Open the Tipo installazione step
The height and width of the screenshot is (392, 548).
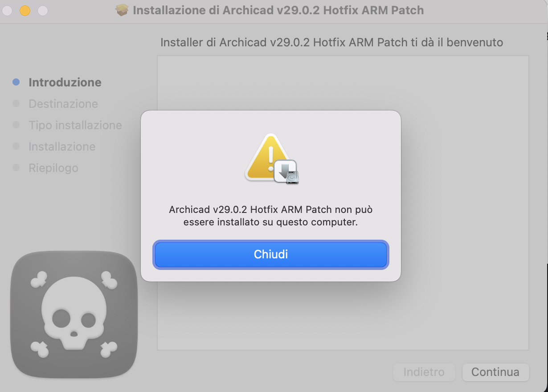pos(75,125)
